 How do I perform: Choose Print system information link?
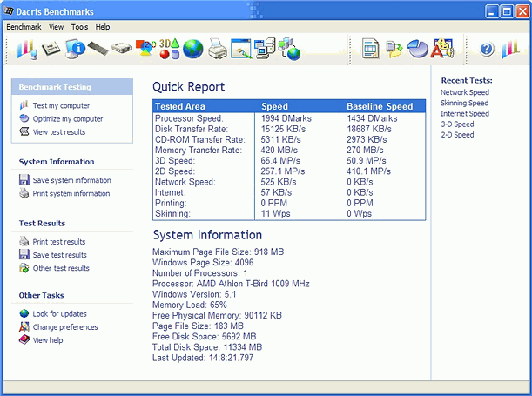click(71, 193)
